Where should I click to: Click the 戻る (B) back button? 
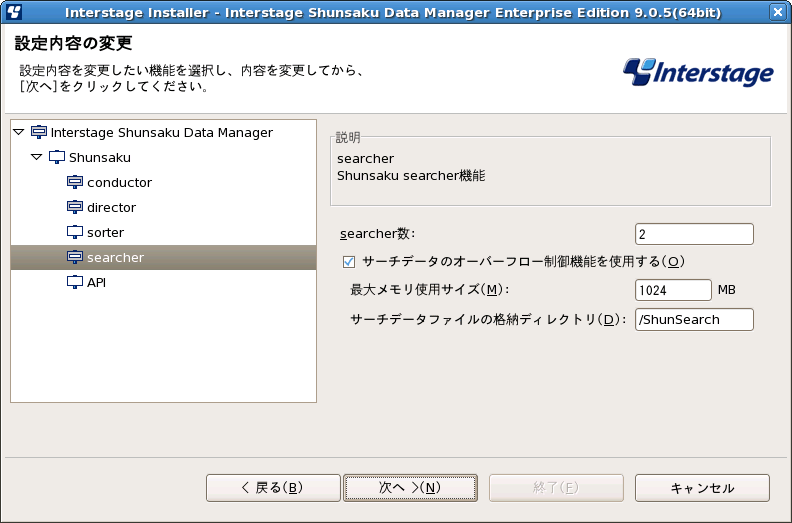pyautogui.click(x=273, y=488)
